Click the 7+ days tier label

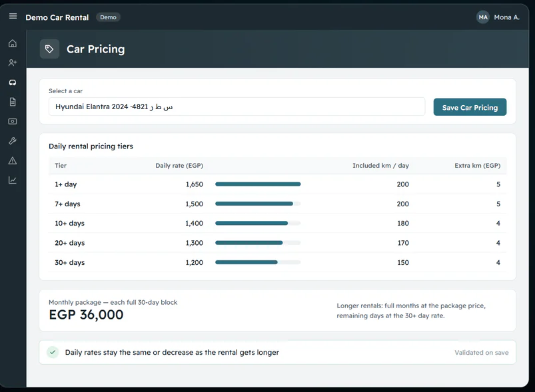click(x=67, y=204)
